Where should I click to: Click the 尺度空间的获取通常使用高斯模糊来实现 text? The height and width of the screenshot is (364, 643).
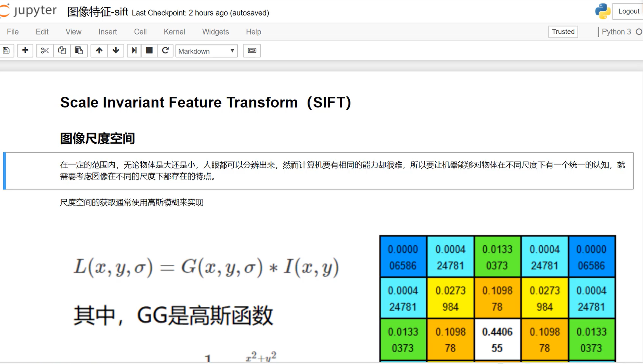[131, 202]
